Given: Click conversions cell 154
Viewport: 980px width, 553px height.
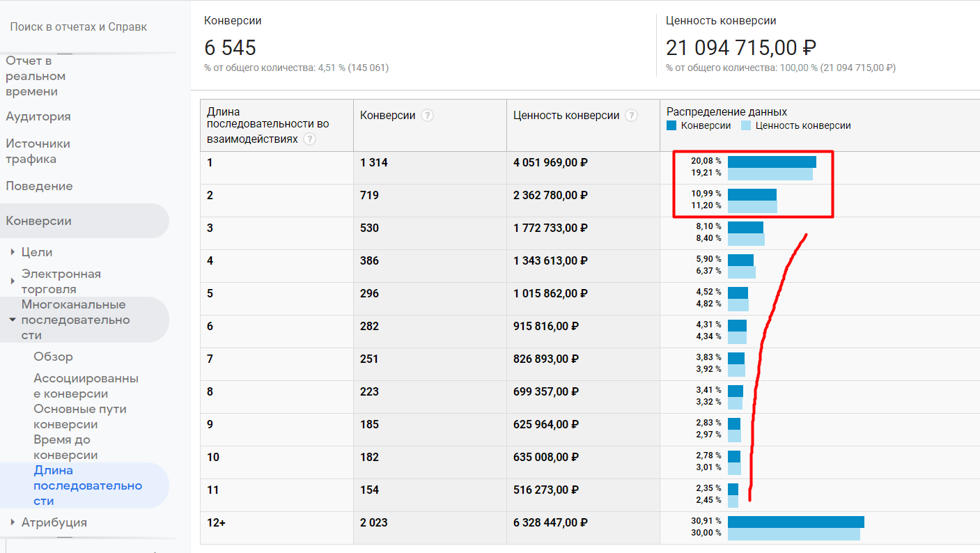Looking at the screenshot, I should pos(369,490).
